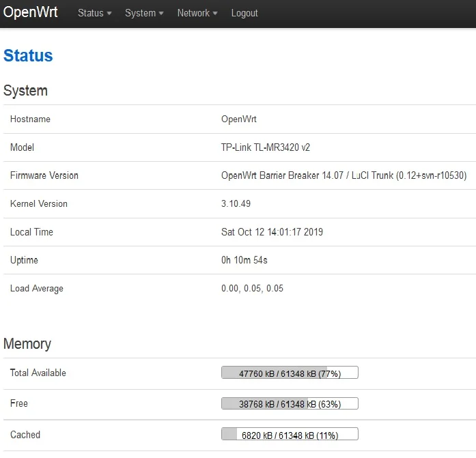Click the OpenWrt brand logo
The width and height of the screenshot is (476, 458).
coord(30,12)
